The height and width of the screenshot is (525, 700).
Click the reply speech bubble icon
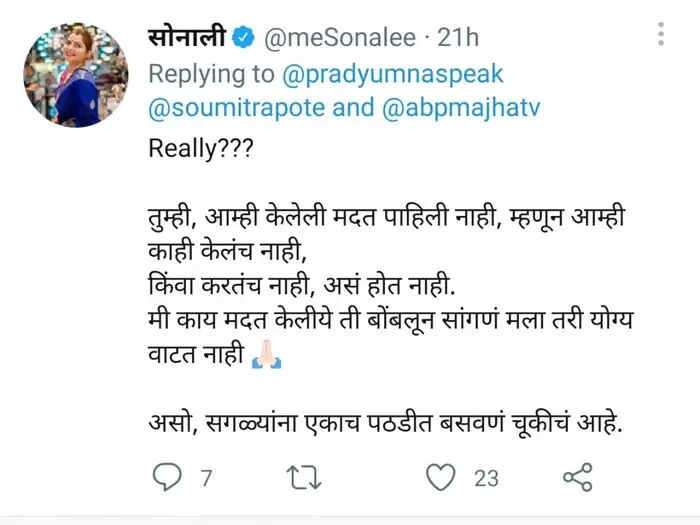(168, 478)
